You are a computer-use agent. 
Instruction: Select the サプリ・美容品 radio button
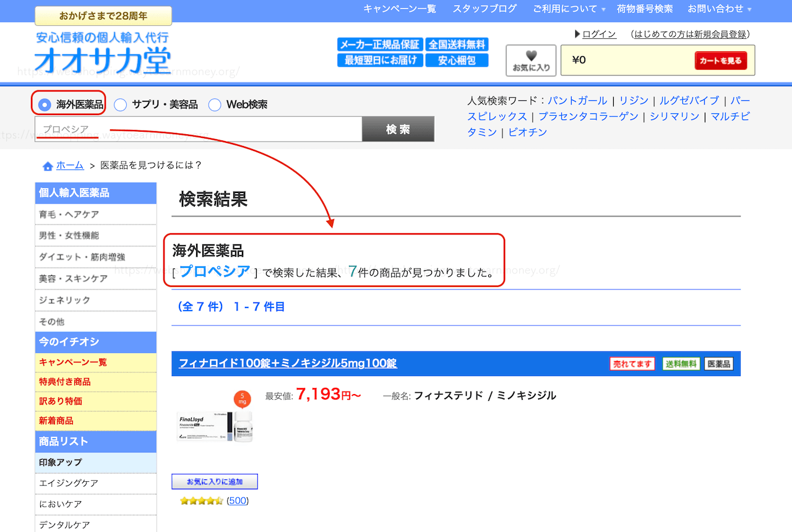120,105
